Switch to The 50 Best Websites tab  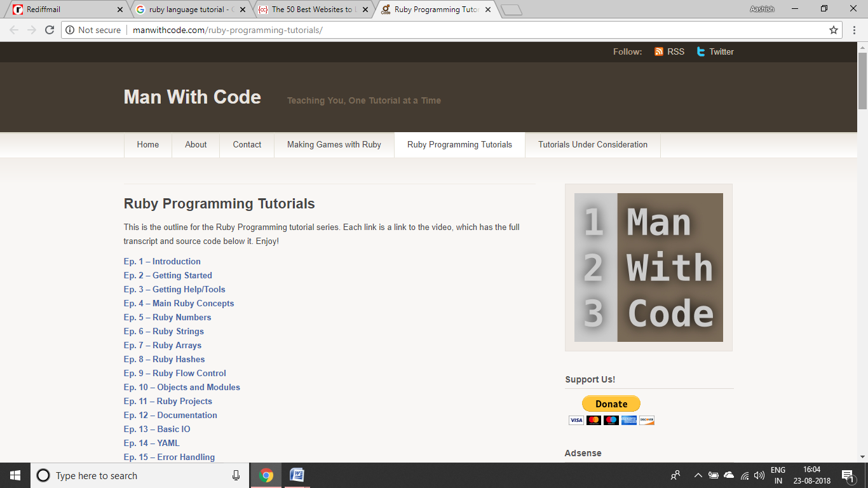311,10
